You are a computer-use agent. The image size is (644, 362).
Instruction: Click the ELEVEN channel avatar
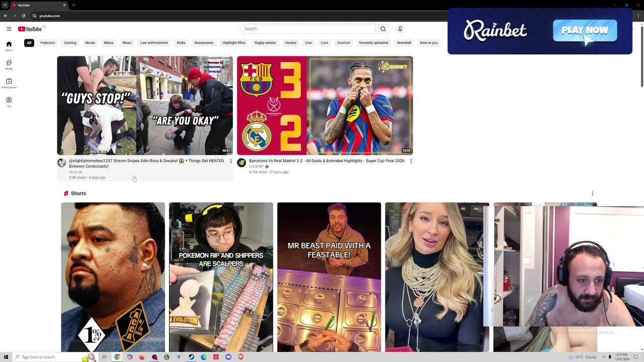tap(242, 163)
